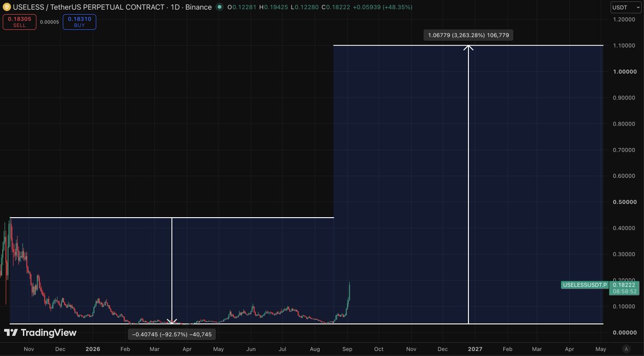644x356 pixels.
Task: Open symbol search via USELESS / TetherUS title
Action: click(89, 7)
